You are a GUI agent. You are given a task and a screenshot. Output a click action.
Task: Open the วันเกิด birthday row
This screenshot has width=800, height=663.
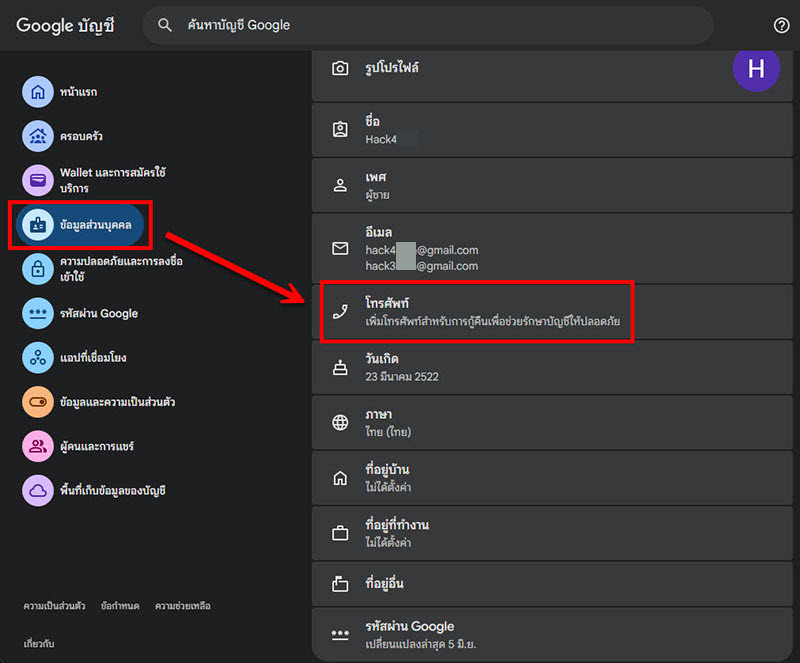pos(552,367)
